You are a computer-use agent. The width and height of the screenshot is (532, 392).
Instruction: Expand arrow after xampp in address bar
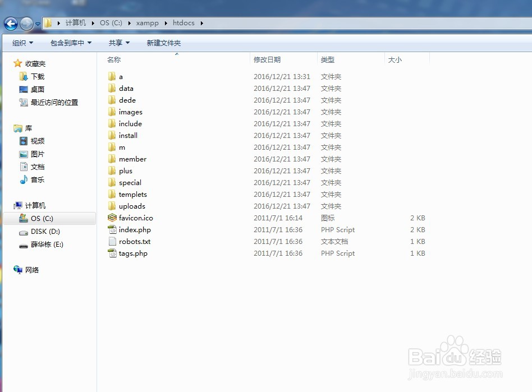tap(166, 23)
